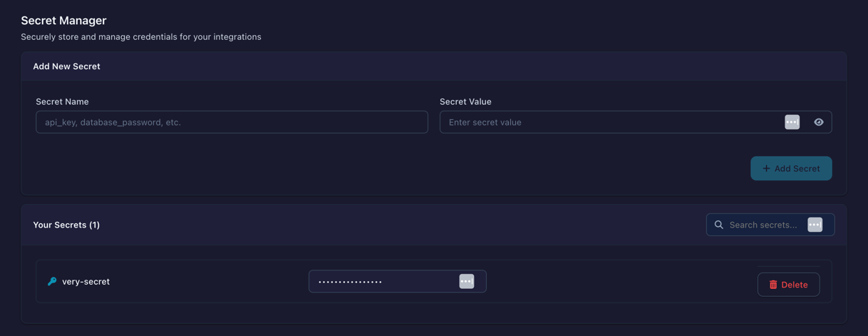Click the Add New Secret panel header

click(66, 66)
